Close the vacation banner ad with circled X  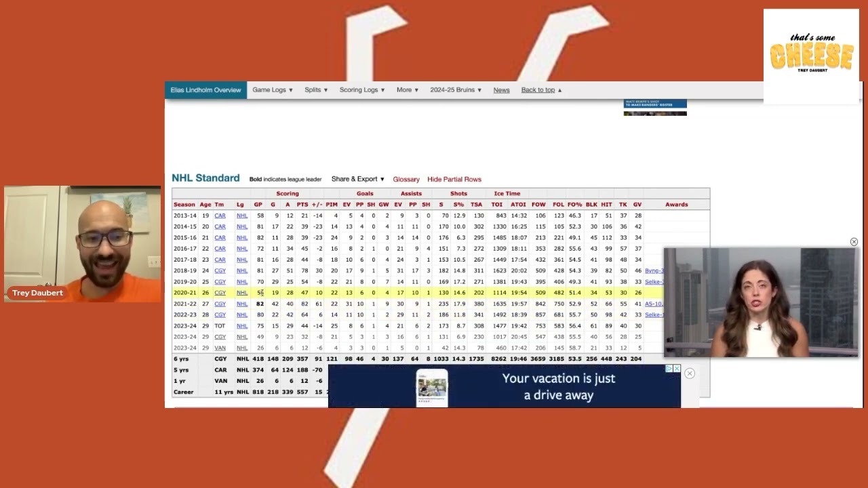click(x=690, y=373)
